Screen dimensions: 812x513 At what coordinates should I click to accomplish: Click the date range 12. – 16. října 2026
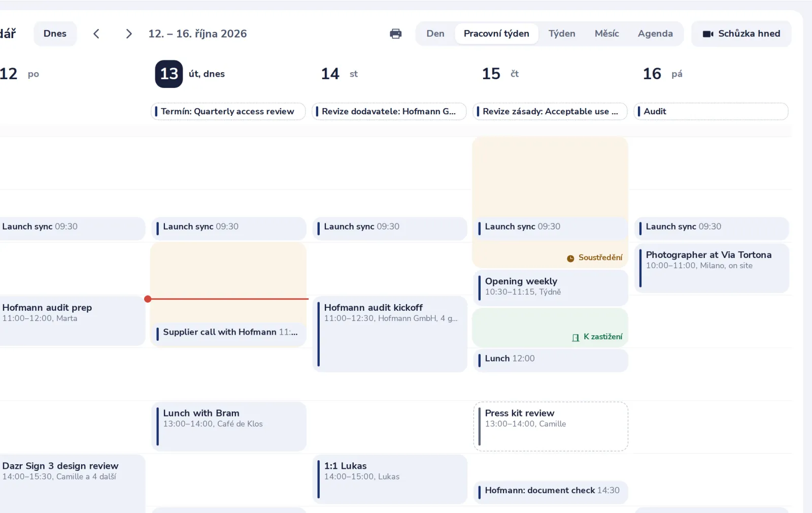click(197, 34)
